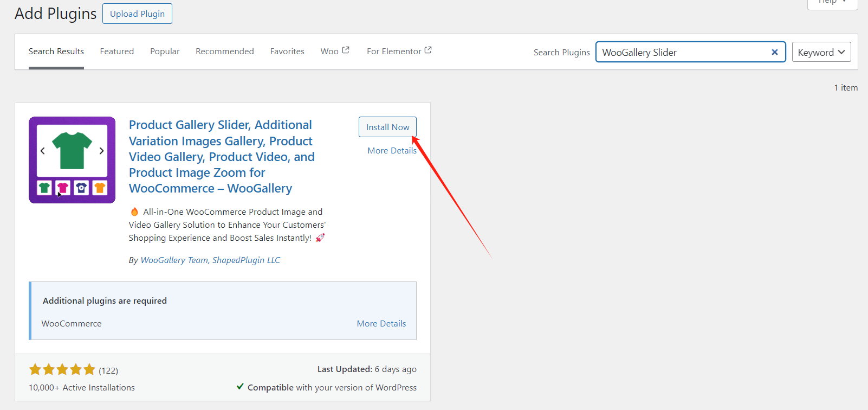The width and height of the screenshot is (868, 410).
Task: Open the Keyword search type dropdown
Action: [821, 52]
